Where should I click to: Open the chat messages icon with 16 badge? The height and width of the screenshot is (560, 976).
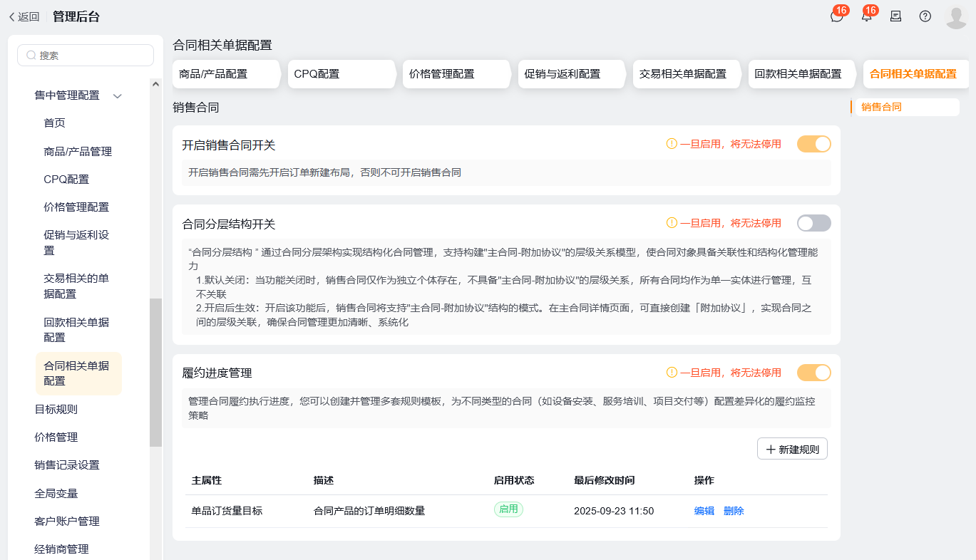[x=836, y=16]
